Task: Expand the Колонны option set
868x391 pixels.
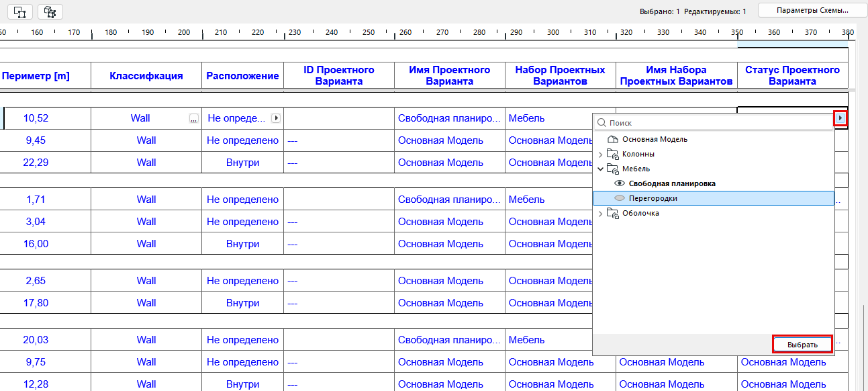Action: click(601, 155)
